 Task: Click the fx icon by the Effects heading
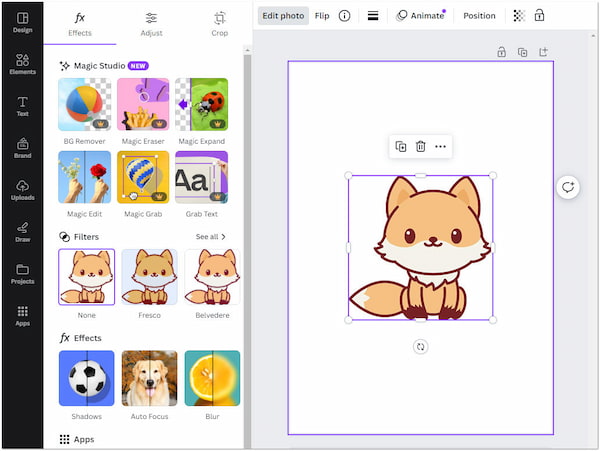65,338
